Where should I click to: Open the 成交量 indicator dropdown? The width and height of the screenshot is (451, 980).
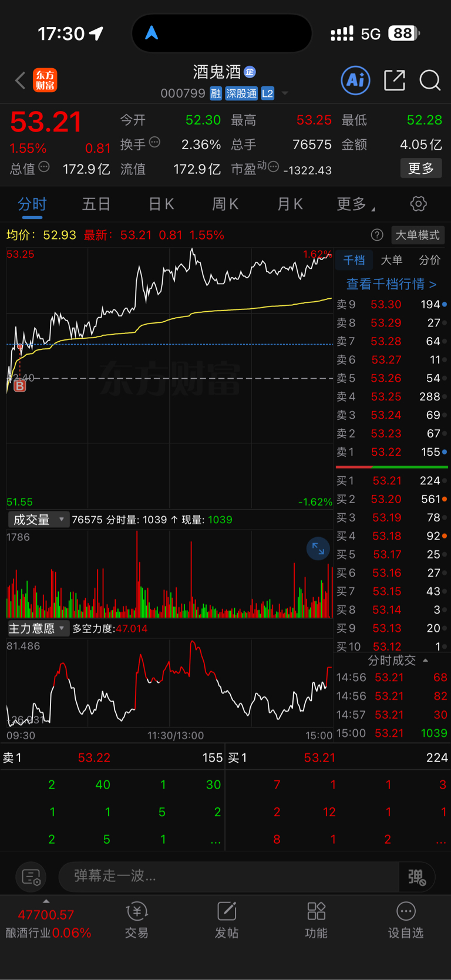coord(39,520)
